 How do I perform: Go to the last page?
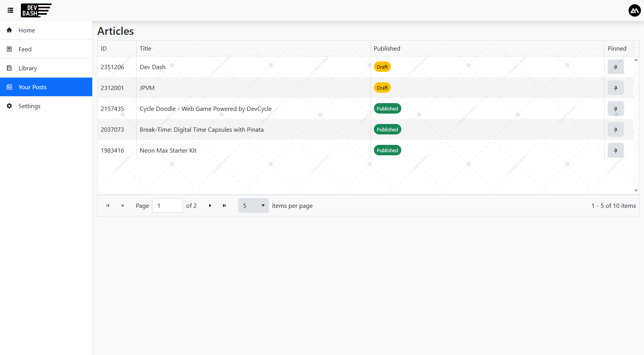point(225,206)
